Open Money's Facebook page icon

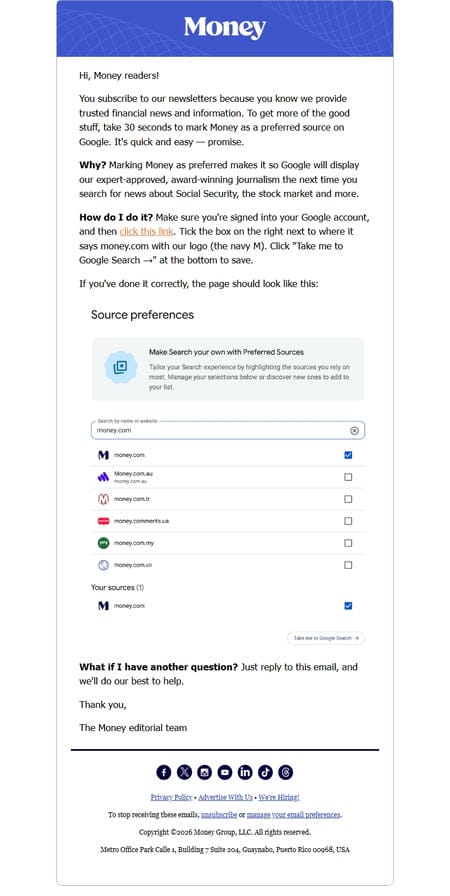(163, 773)
